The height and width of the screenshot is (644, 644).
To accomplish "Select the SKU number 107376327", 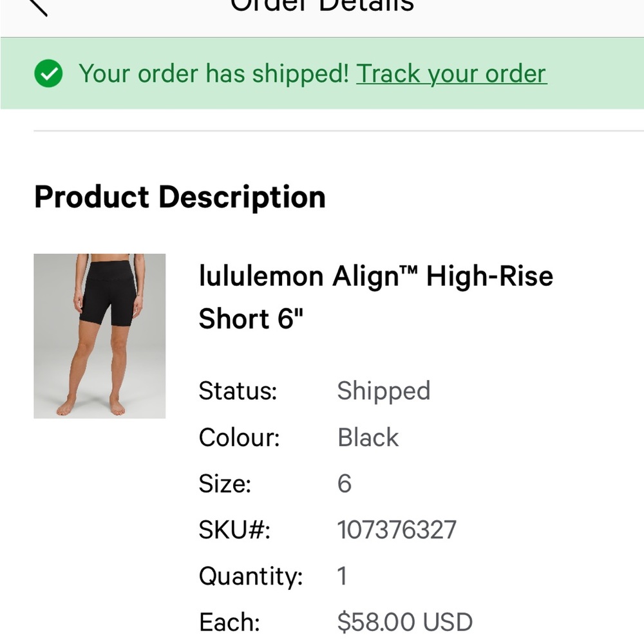I will [x=396, y=529].
